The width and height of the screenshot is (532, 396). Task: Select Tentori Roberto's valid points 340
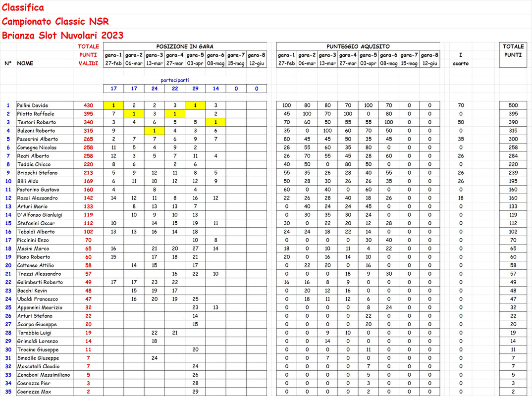(88, 122)
